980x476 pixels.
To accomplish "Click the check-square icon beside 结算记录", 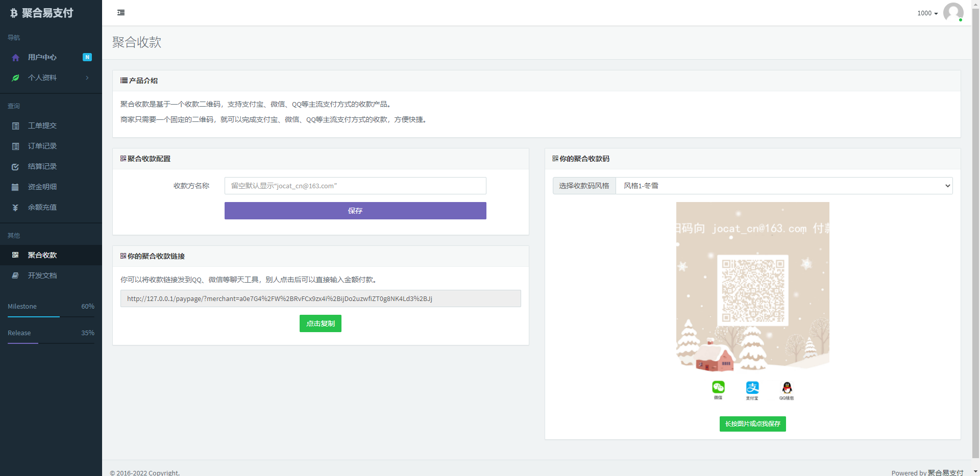I will [x=15, y=167].
